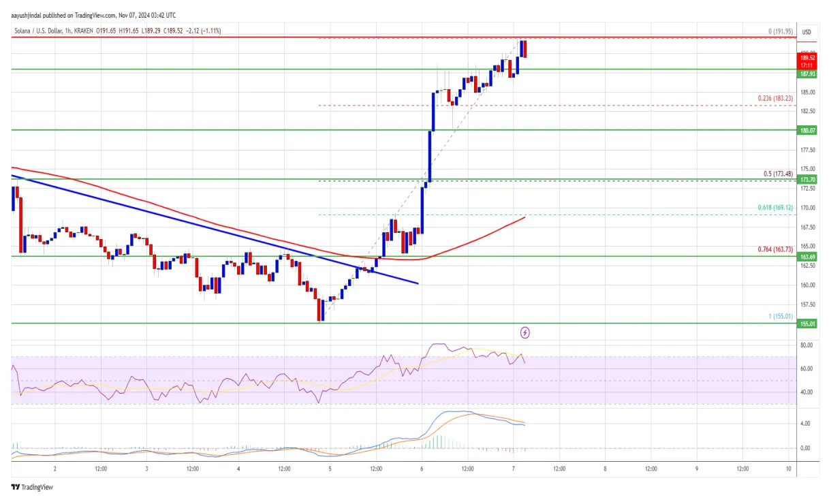Select the green 155.01 support level tag

(x=806, y=324)
